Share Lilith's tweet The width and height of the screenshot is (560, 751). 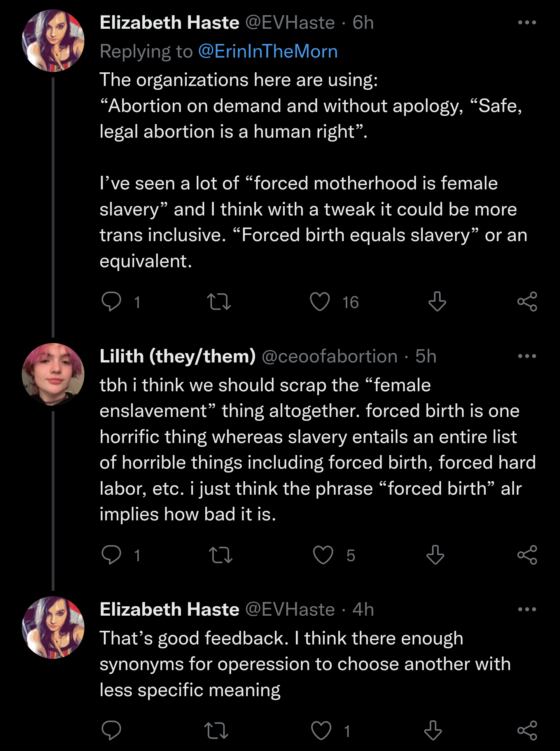point(527,555)
